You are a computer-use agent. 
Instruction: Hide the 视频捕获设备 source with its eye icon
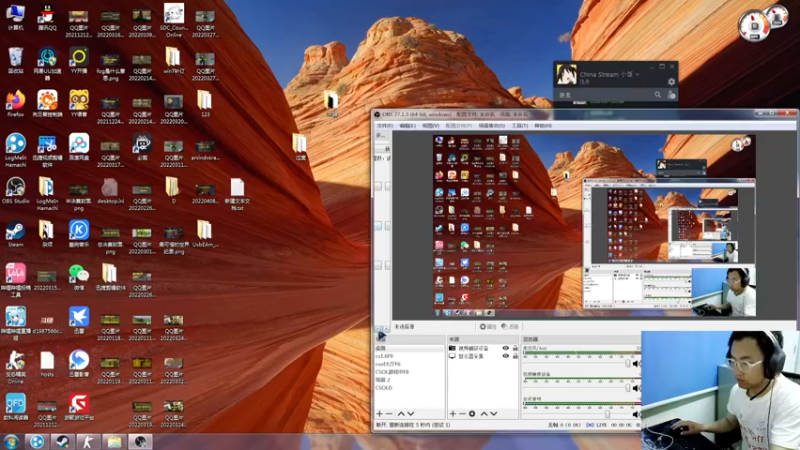pyautogui.click(x=506, y=348)
